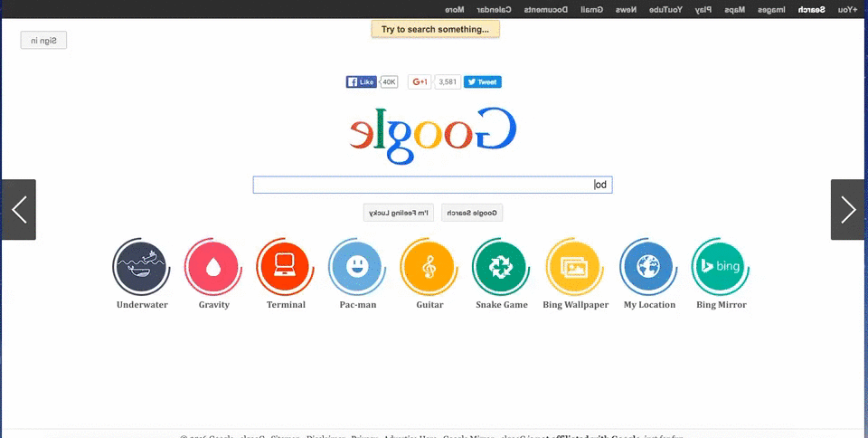Open the Underwater circle icon

pos(141,268)
